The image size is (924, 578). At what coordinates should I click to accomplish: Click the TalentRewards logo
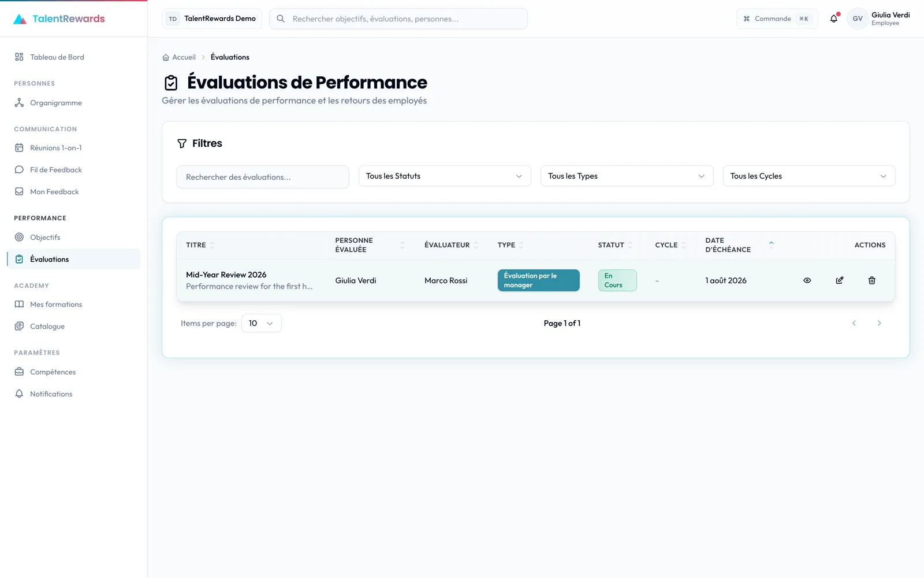coord(59,18)
